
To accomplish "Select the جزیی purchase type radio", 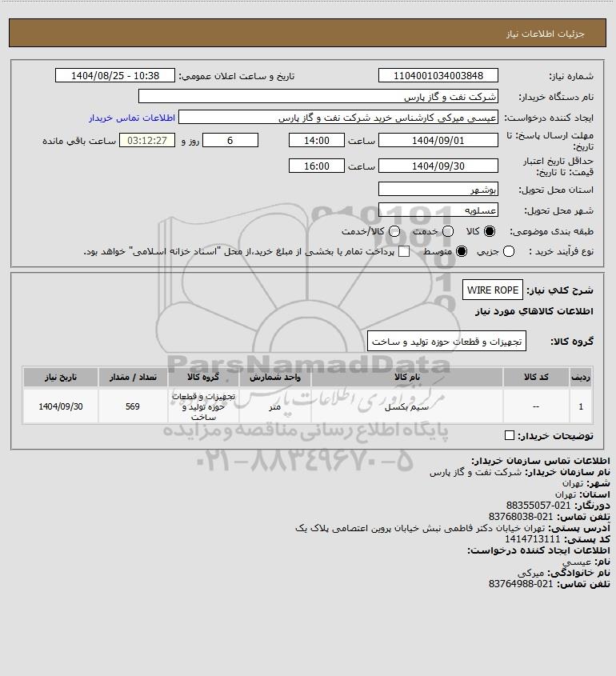I will [x=509, y=251].
